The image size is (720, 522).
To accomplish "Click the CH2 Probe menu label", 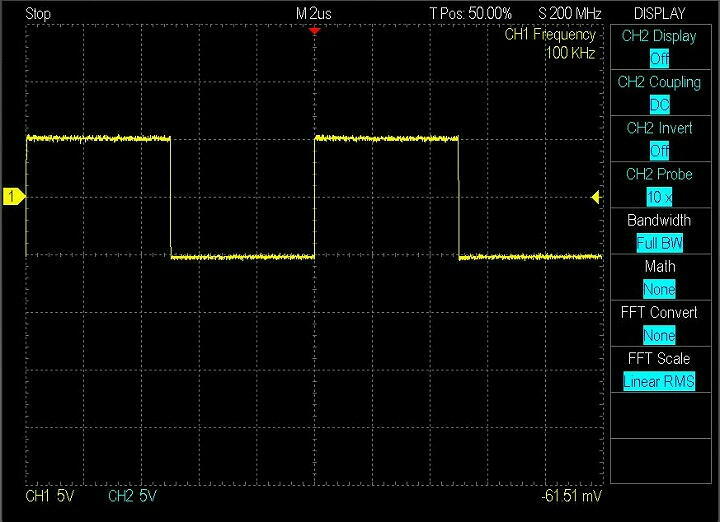I will click(x=659, y=174).
